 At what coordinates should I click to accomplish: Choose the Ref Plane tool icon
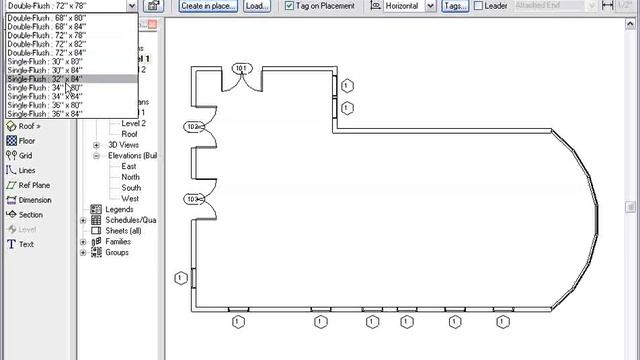coord(11,185)
